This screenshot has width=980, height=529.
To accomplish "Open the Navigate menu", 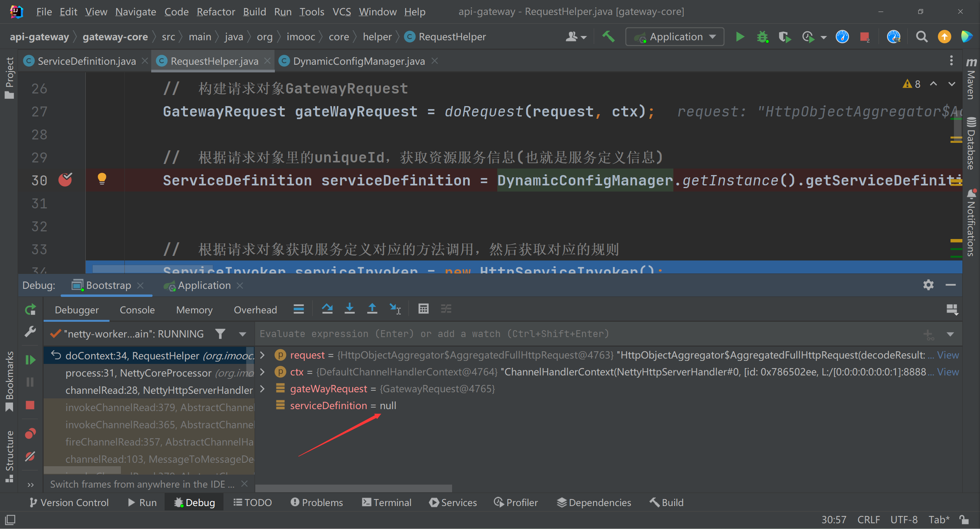I will (x=136, y=12).
